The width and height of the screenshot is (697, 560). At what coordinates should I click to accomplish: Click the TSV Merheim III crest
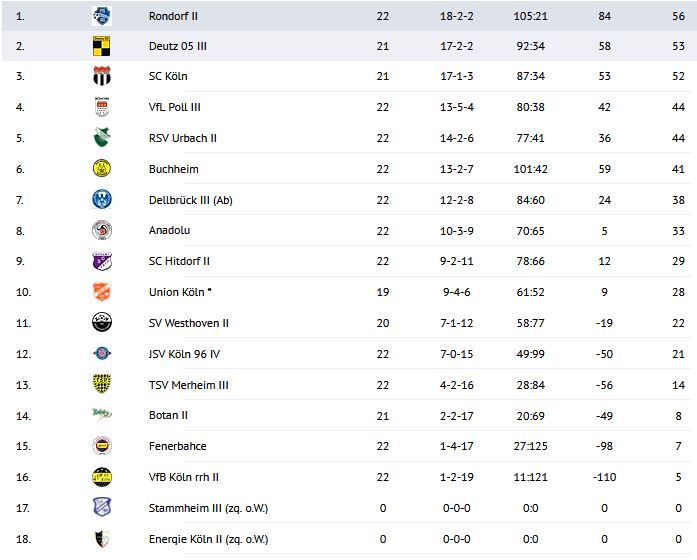click(102, 384)
